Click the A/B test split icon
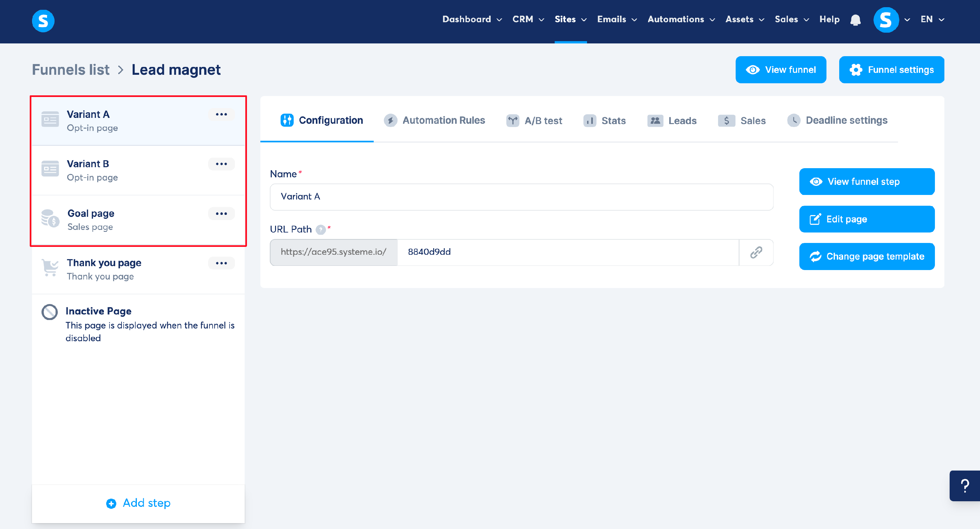This screenshot has width=980, height=529. [x=513, y=120]
